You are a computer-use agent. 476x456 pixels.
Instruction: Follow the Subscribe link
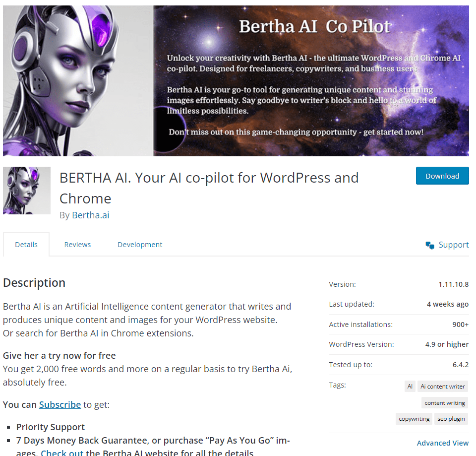[60, 405]
